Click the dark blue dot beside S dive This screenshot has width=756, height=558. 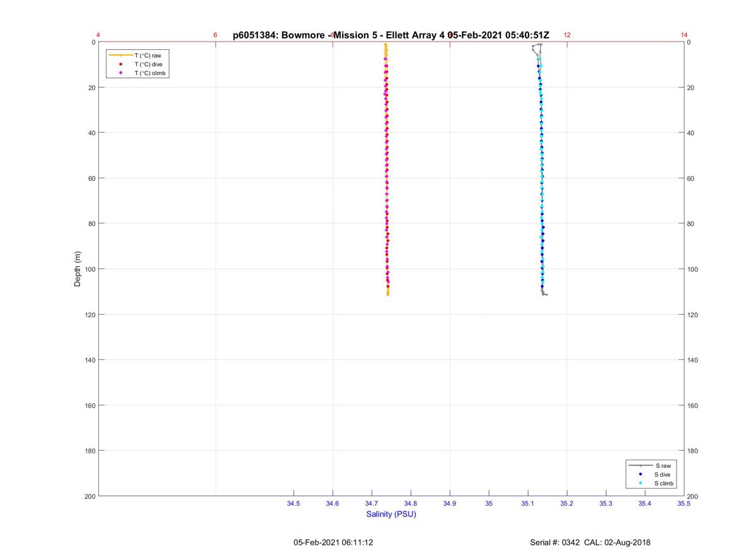pos(640,474)
